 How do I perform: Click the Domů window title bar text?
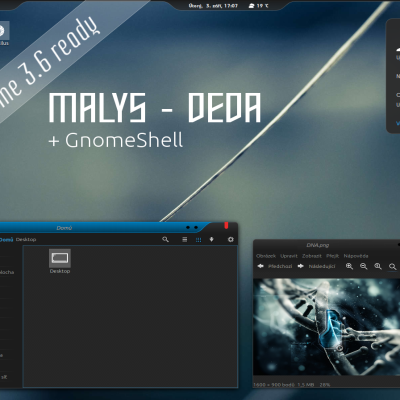click(x=64, y=228)
